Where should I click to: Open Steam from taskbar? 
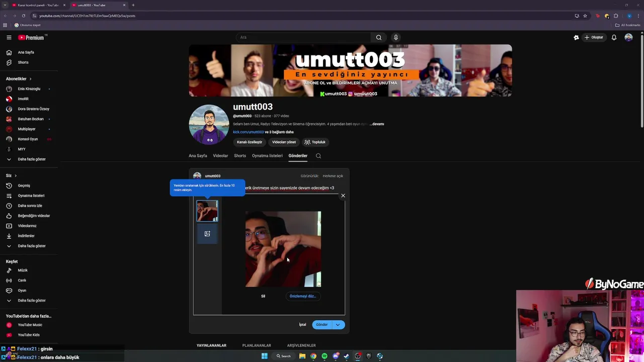pyautogui.click(x=347, y=356)
